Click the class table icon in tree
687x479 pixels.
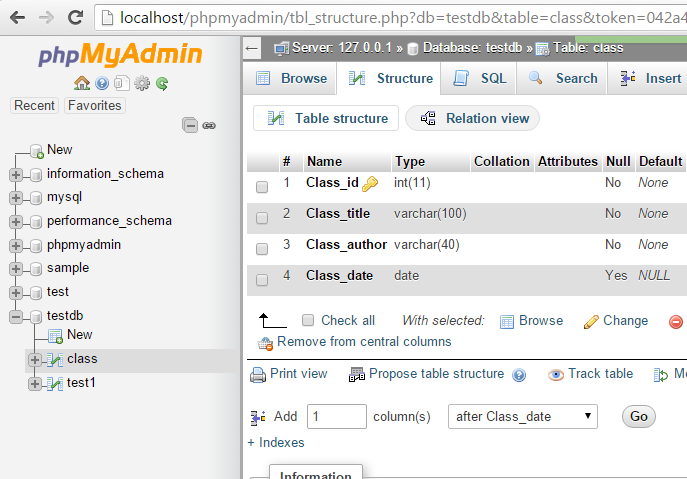55,360
